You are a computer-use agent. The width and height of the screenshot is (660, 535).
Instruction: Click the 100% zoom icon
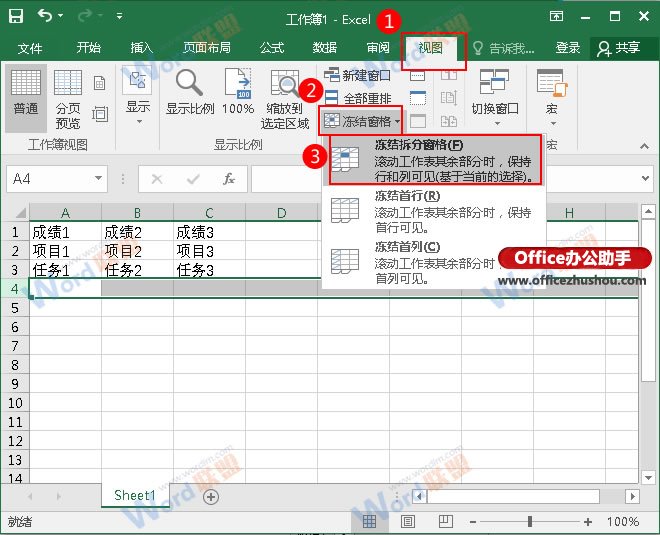click(238, 83)
